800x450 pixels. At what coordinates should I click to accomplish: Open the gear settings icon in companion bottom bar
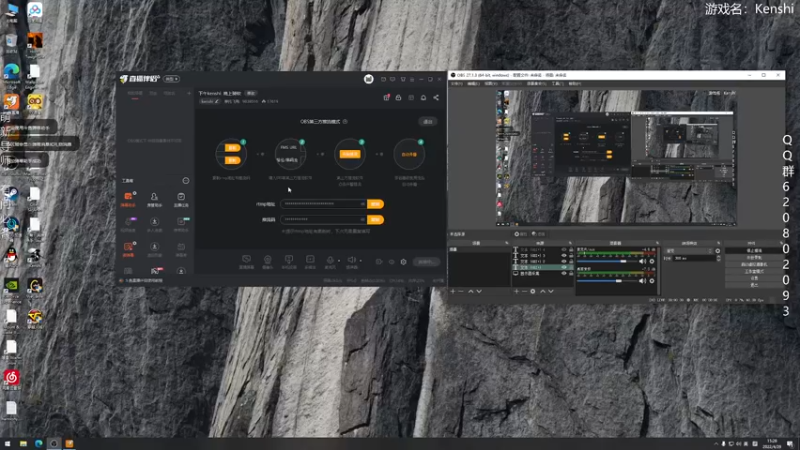404,262
